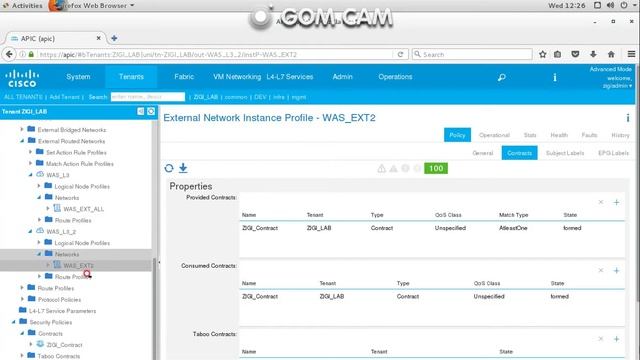
Task: Go to Firefox home page
Action: (x=611, y=54)
